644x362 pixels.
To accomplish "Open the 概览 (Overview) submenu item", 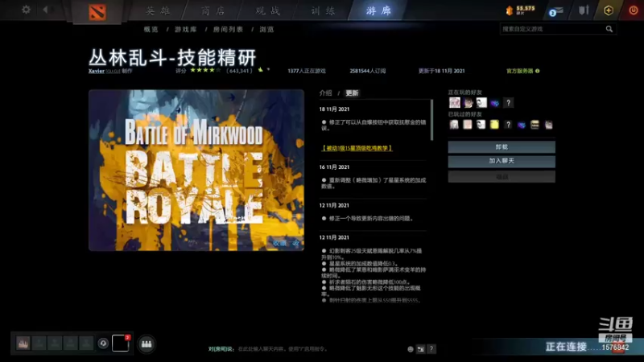I will pos(151,30).
